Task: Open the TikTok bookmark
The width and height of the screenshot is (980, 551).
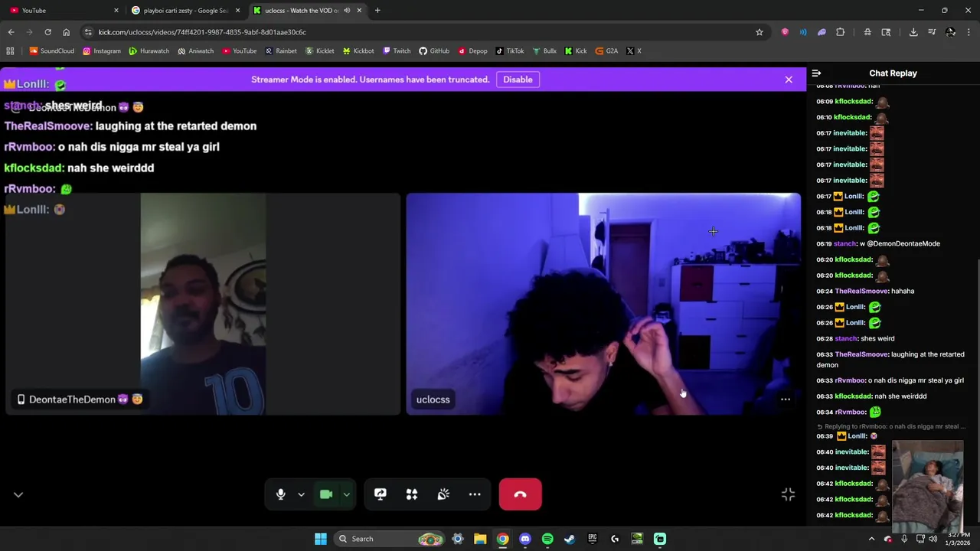Action: (x=510, y=51)
